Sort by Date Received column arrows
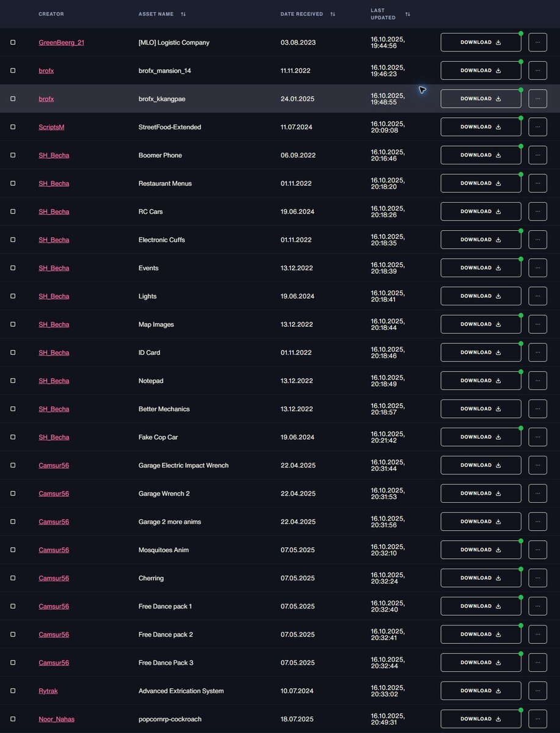560x733 pixels. click(x=333, y=14)
